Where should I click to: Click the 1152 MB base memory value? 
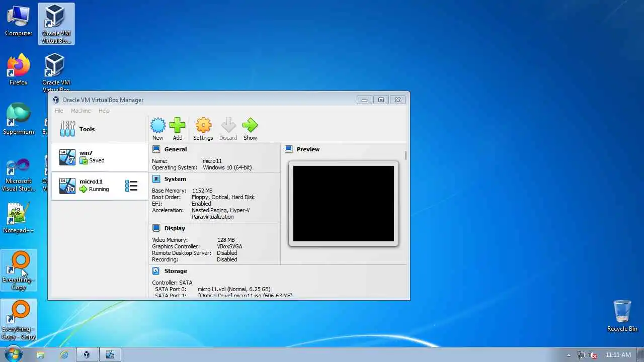[x=202, y=191]
